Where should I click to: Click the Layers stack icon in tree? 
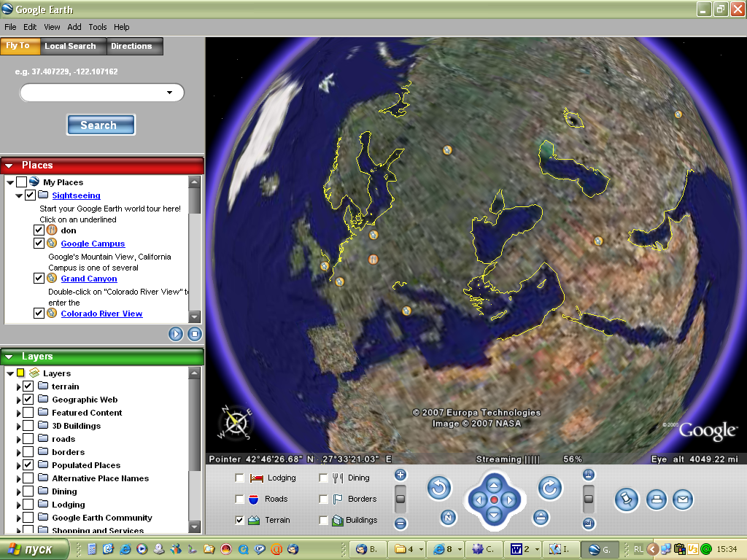[34, 373]
